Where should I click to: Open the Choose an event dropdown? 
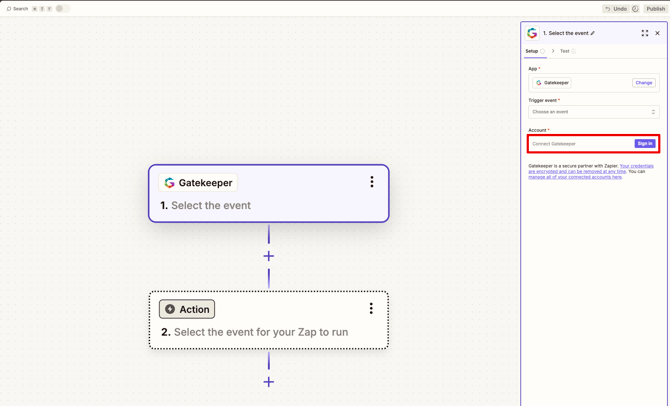pos(594,112)
